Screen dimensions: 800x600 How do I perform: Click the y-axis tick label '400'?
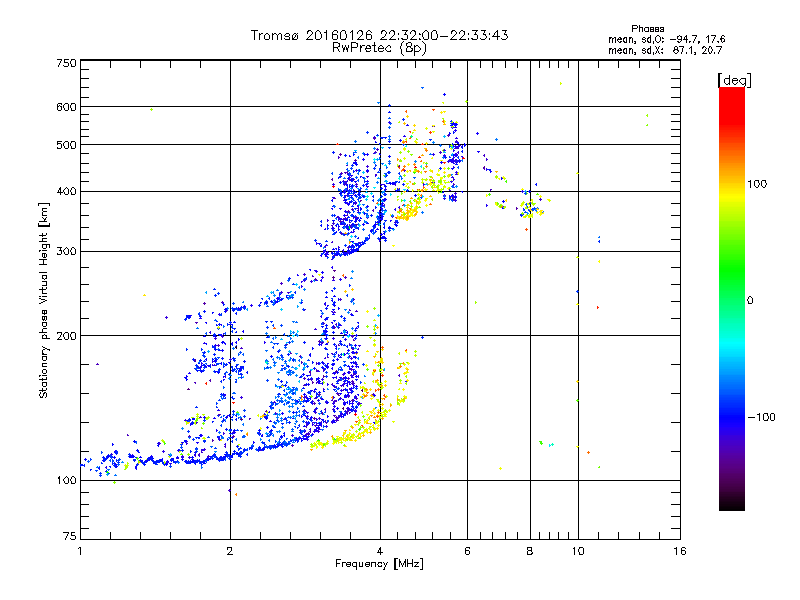click(67, 192)
